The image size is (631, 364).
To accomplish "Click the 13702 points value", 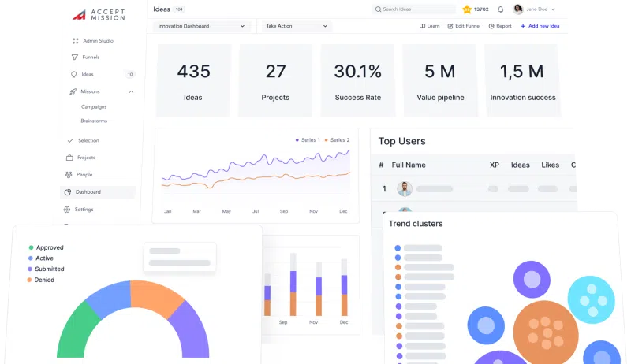I will coord(481,9).
